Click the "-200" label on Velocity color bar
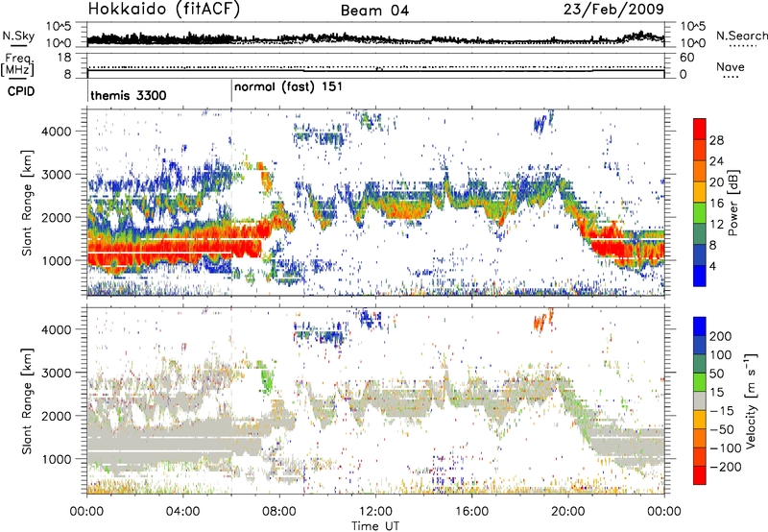768x532 pixels. click(x=726, y=467)
